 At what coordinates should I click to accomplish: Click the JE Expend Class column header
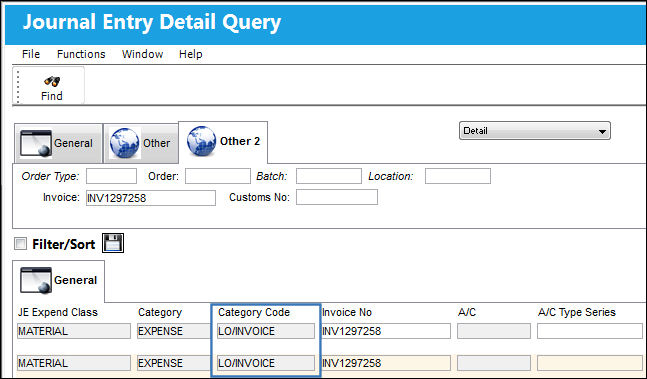click(x=58, y=313)
